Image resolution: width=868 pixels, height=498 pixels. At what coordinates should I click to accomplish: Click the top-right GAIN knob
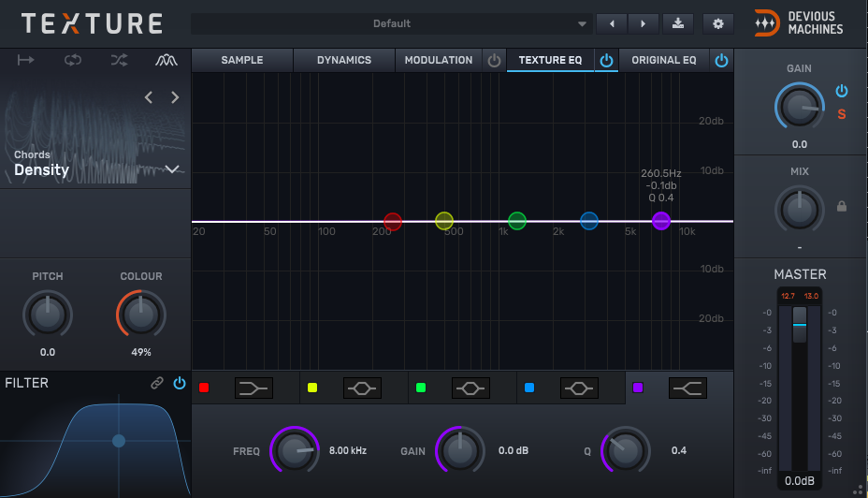800,107
